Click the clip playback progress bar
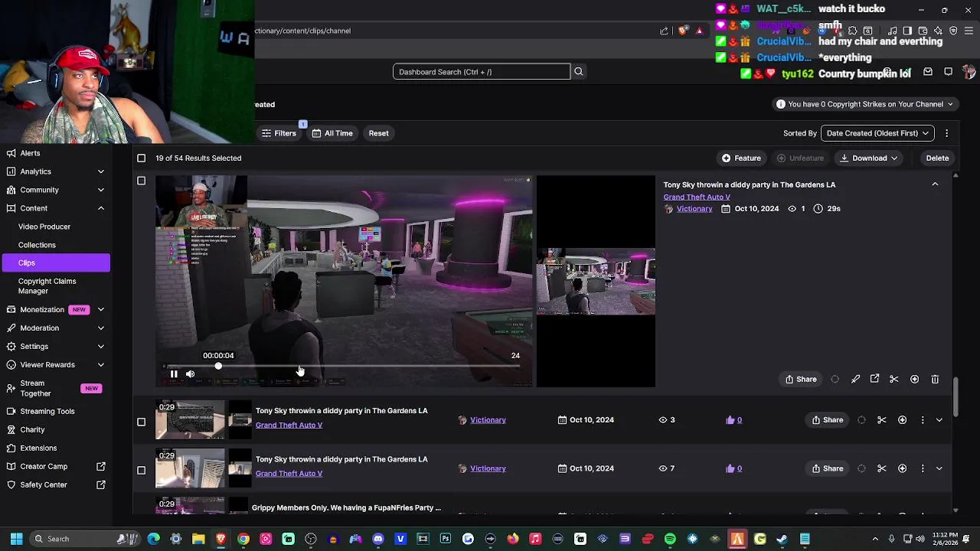980x551 pixels. (x=341, y=367)
